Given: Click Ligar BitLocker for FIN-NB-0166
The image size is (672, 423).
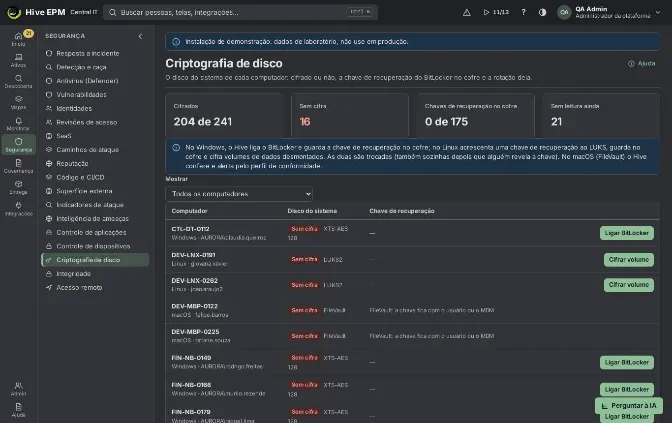Looking at the screenshot, I should [627, 390].
